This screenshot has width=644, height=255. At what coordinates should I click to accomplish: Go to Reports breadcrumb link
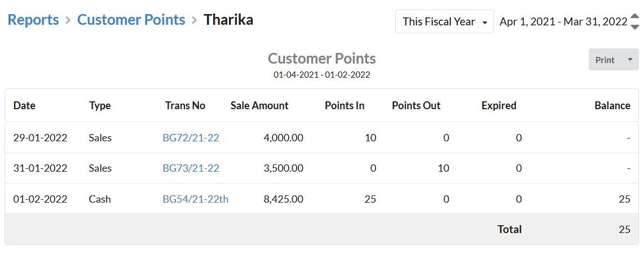(33, 20)
